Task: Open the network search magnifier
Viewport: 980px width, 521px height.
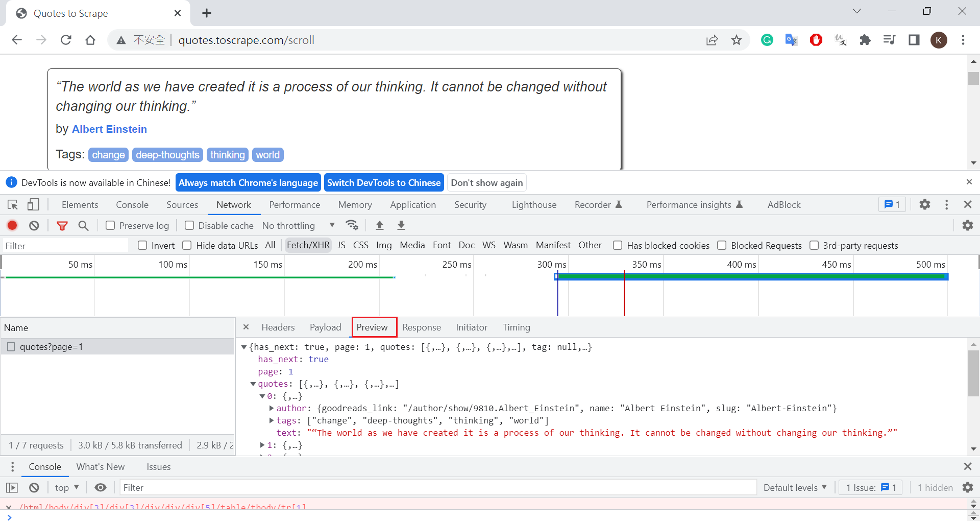Action: point(83,225)
